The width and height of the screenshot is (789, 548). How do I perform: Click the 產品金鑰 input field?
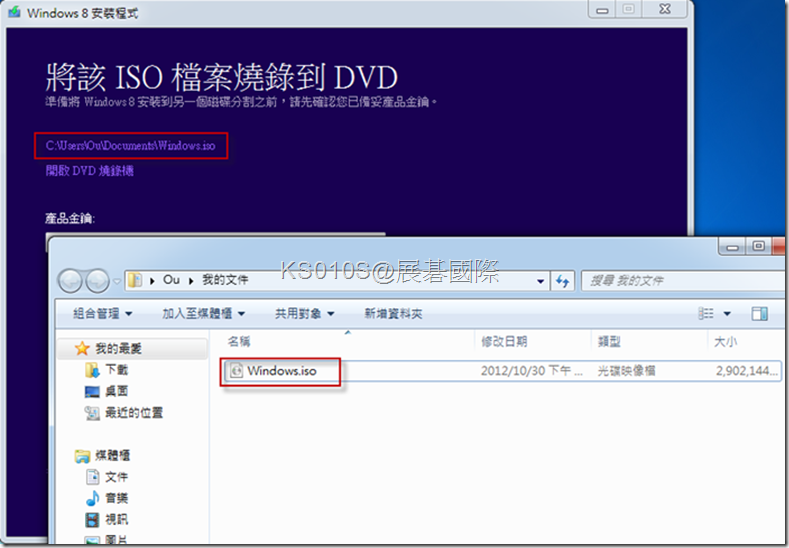(x=215, y=235)
